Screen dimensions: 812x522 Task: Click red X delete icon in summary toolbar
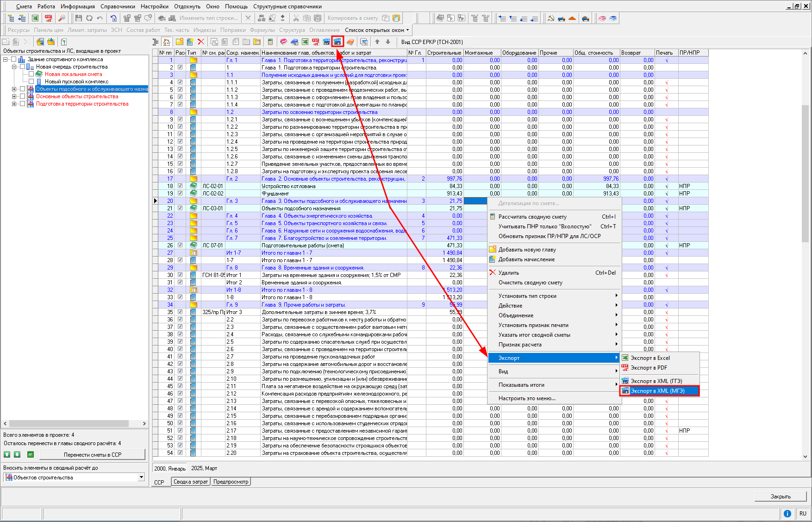pyautogui.click(x=201, y=42)
